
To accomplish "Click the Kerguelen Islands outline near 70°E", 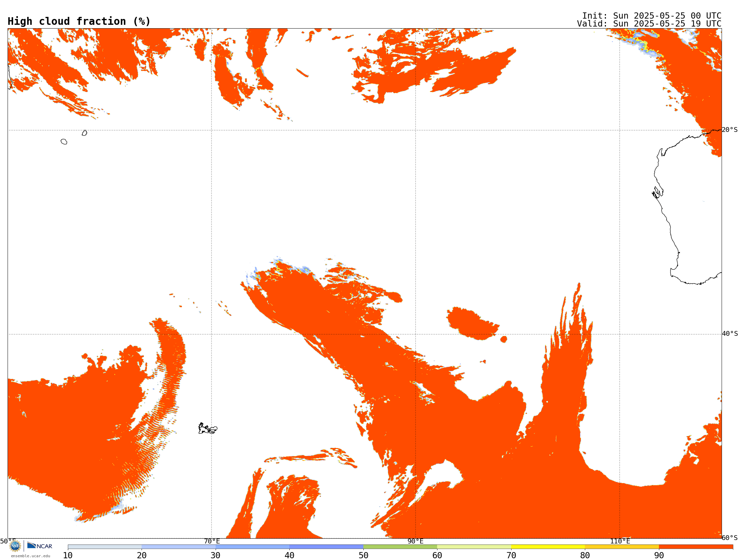I will [x=208, y=428].
